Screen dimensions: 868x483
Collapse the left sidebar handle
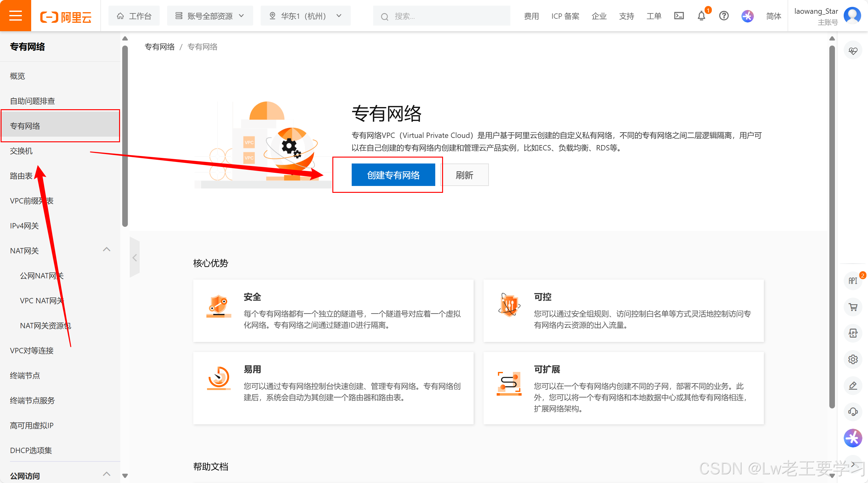click(134, 258)
